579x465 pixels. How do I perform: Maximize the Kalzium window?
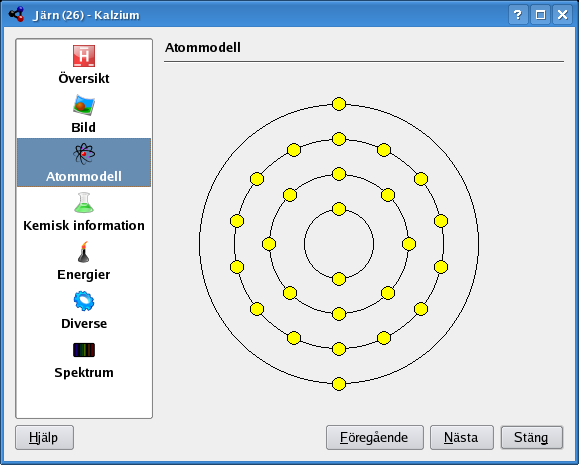540,15
